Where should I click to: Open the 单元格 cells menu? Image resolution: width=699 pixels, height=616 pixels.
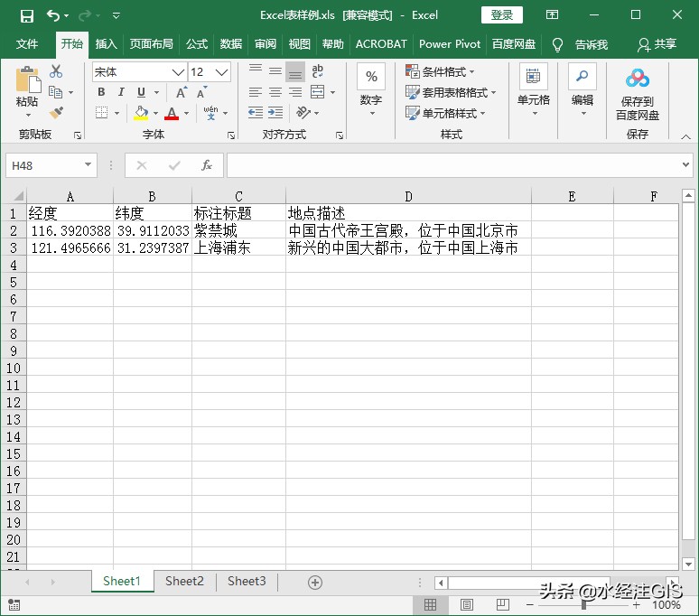pos(533,92)
